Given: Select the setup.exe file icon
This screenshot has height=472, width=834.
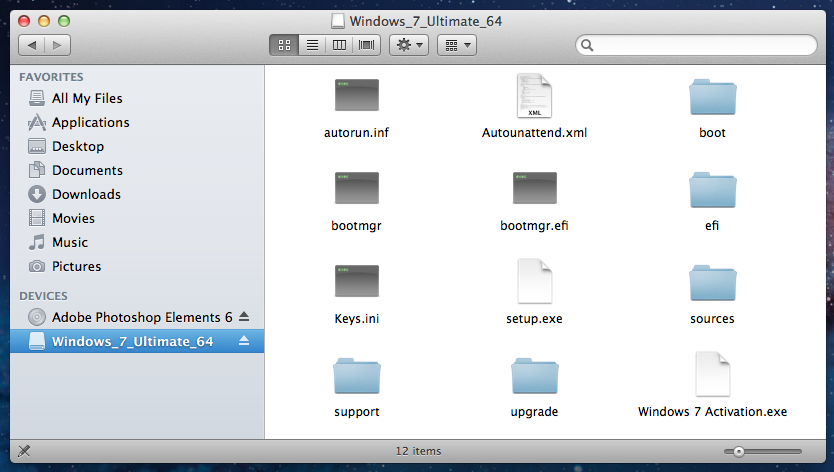Looking at the screenshot, I should point(535,281).
